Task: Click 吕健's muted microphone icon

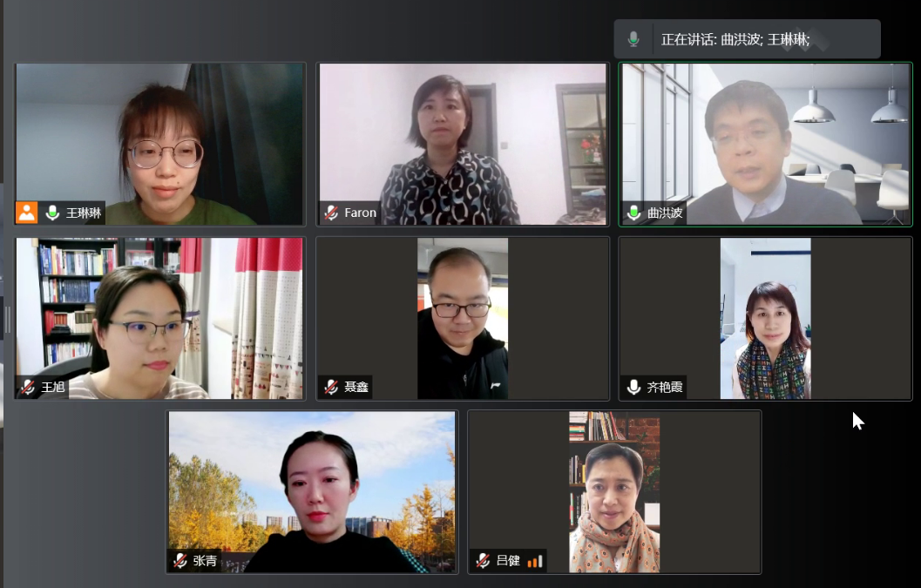Action: click(483, 560)
